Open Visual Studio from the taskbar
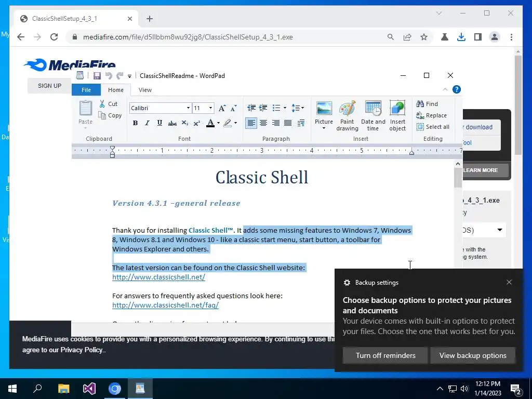 point(89,389)
